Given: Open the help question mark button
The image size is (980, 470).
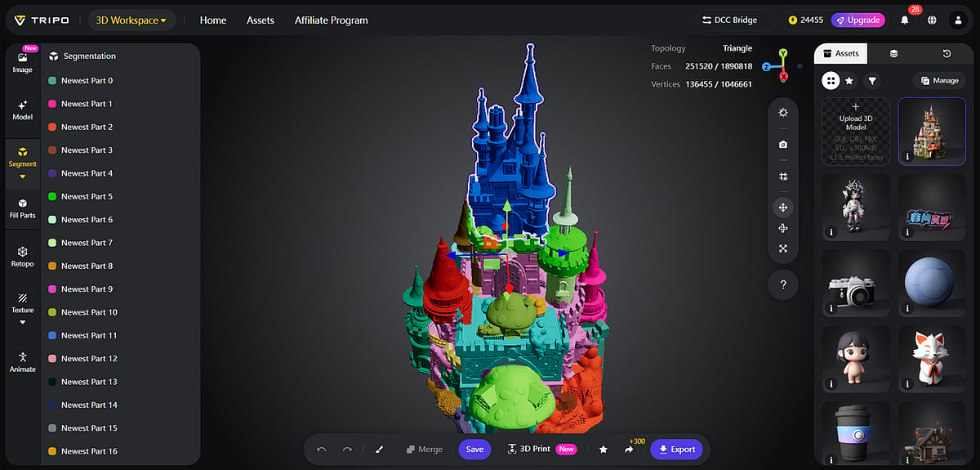Looking at the screenshot, I should pyautogui.click(x=783, y=285).
